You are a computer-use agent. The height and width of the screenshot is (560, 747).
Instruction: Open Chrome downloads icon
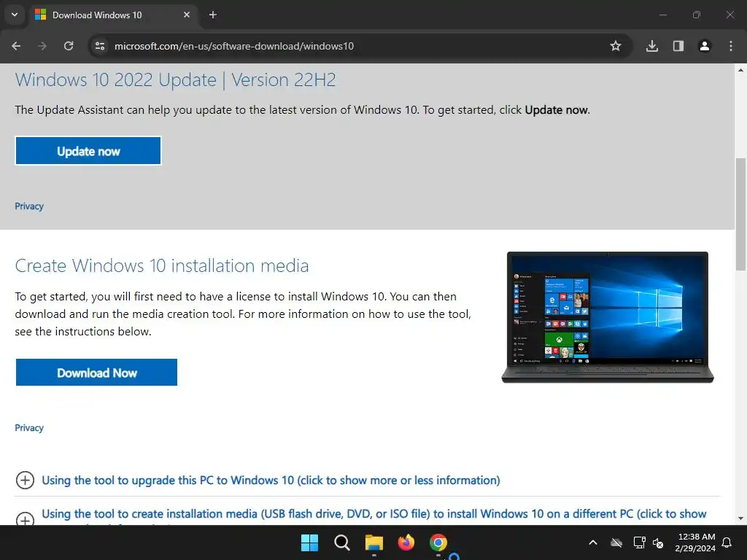coord(651,46)
